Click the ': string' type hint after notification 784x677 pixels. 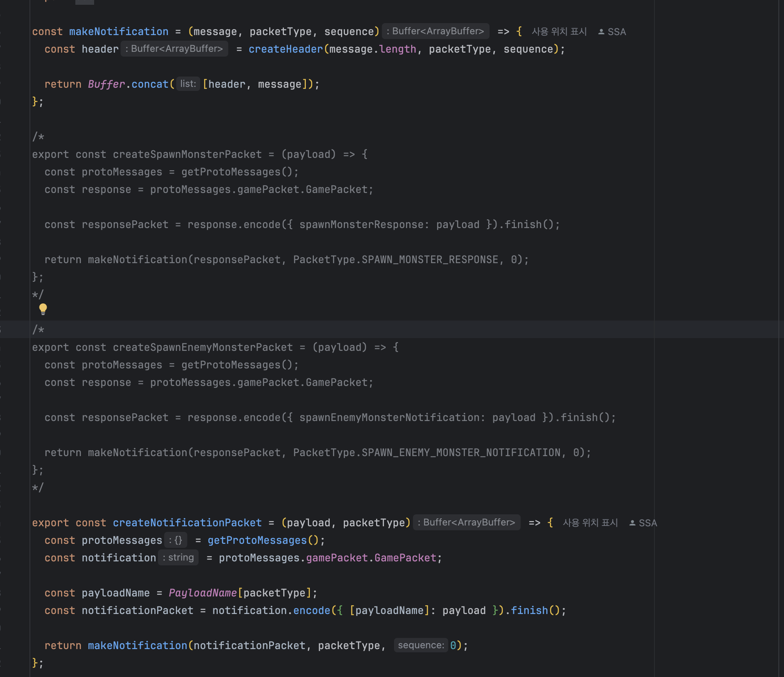pyautogui.click(x=178, y=557)
